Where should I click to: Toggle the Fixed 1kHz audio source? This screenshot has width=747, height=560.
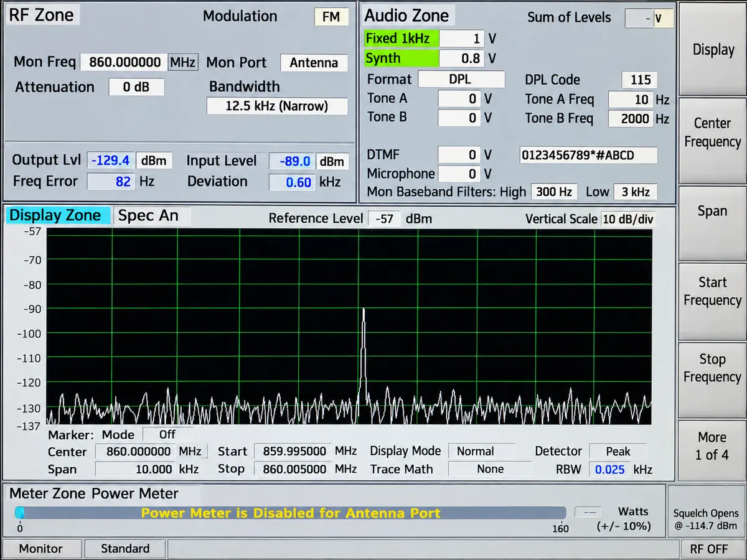click(x=401, y=38)
